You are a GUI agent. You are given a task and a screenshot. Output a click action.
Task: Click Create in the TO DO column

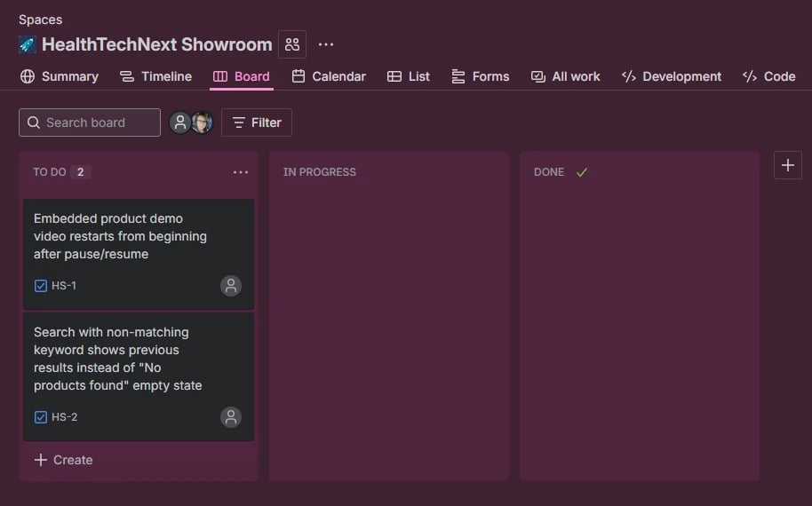point(63,460)
